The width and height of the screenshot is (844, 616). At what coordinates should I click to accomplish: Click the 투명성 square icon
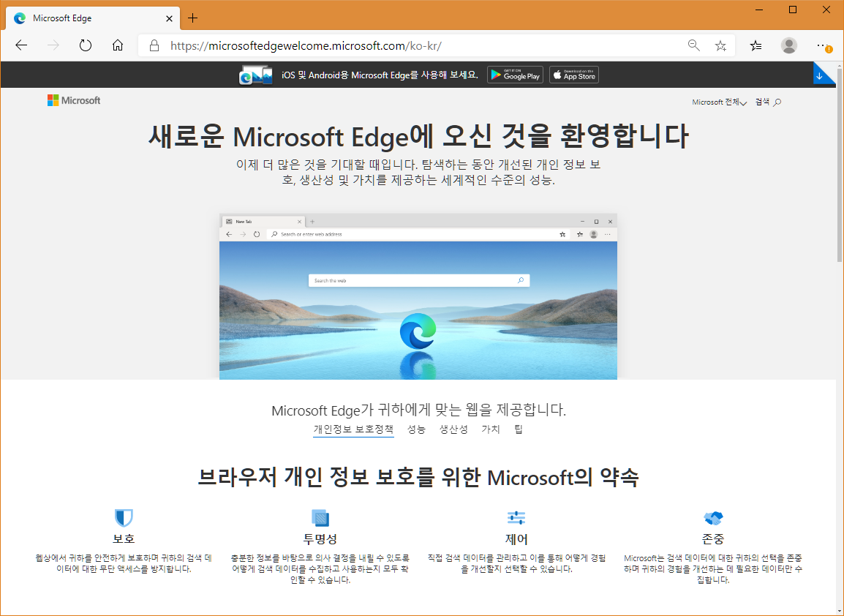[320, 518]
